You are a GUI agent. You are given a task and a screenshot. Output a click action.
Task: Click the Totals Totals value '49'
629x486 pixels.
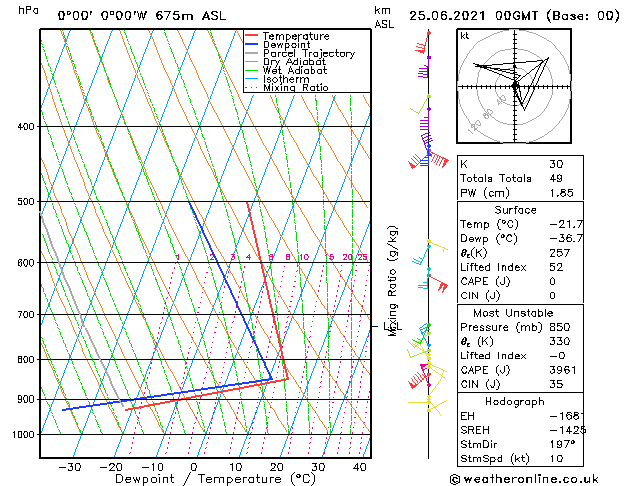point(556,178)
